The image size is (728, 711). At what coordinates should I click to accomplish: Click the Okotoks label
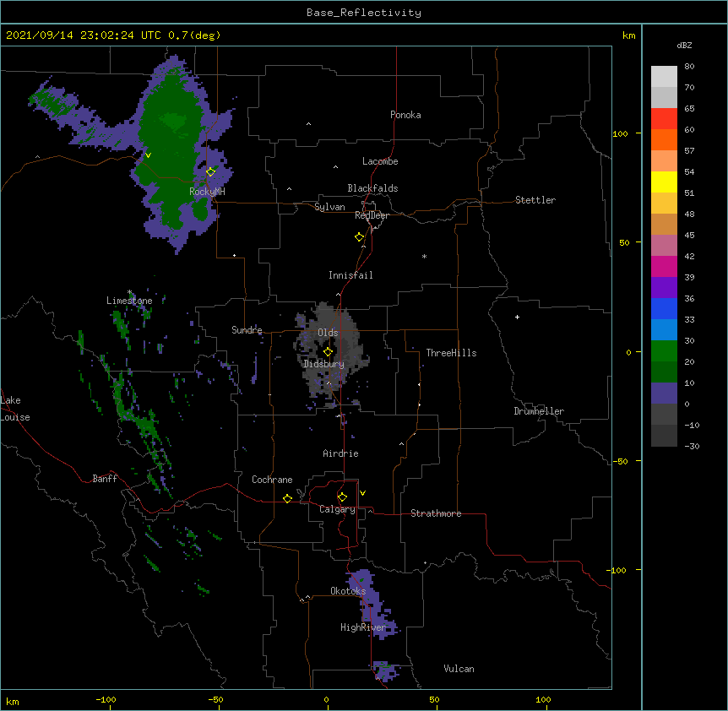(x=348, y=591)
